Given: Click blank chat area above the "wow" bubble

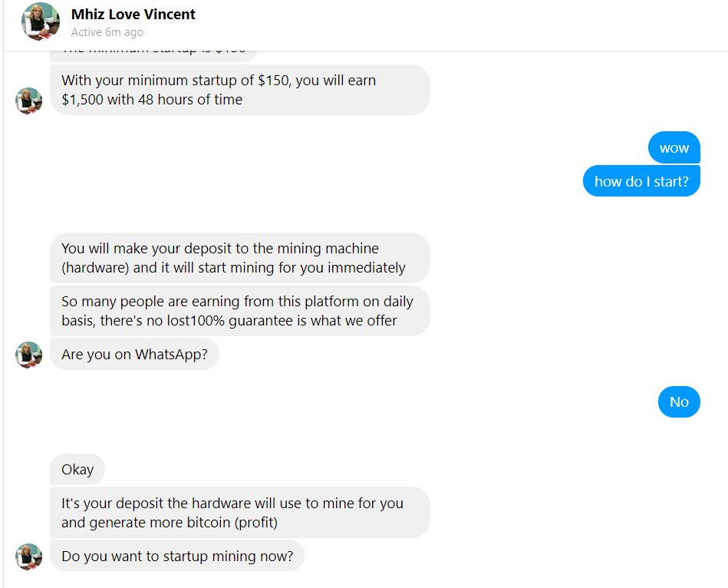Looking at the screenshot, I should pos(557,122).
